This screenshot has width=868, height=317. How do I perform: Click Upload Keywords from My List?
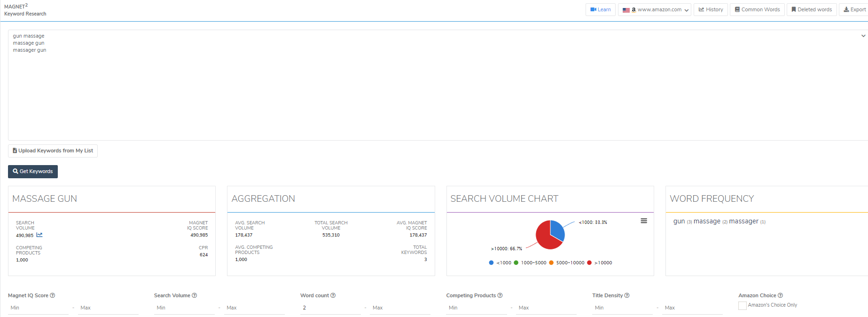[x=53, y=151]
